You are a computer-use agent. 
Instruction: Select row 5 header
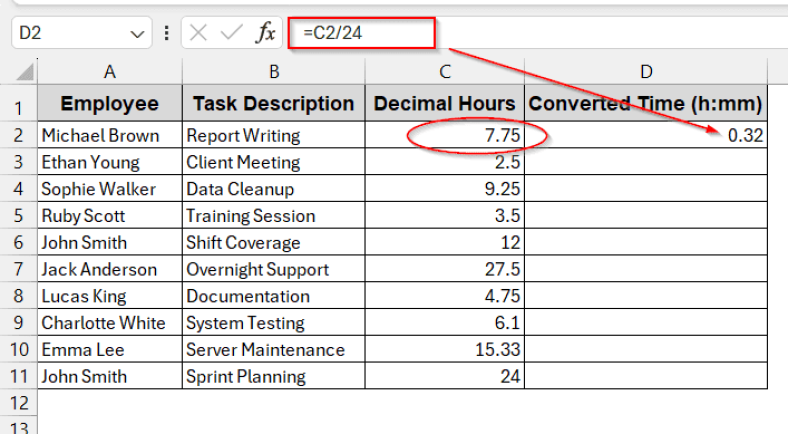(x=19, y=215)
